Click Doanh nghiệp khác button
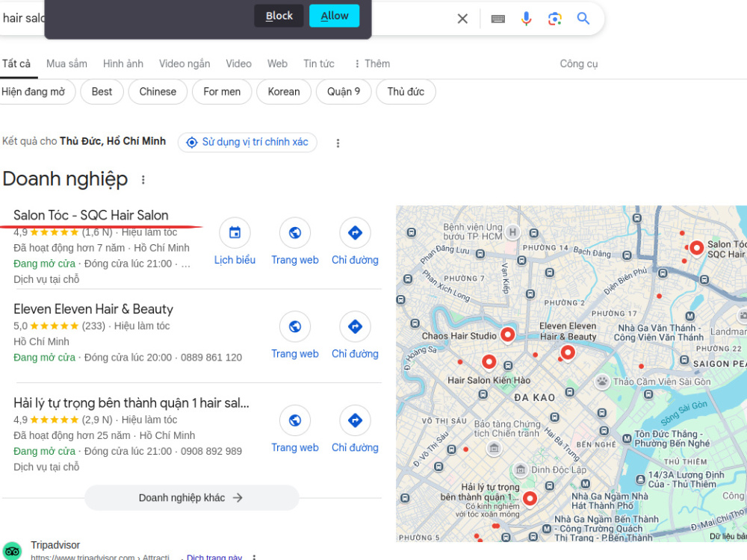Image resolution: width=747 pixels, height=560 pixels. [x=191, y=497]
